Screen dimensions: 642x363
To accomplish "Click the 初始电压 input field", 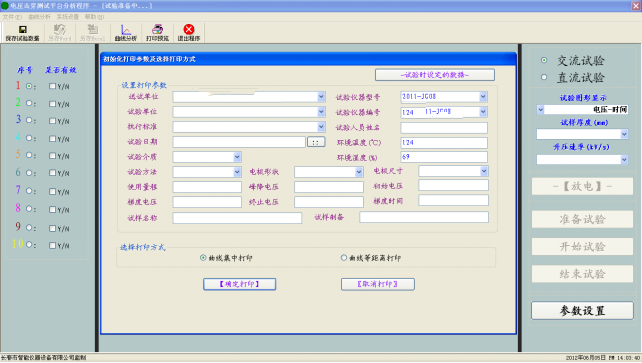I will point(453,185).
